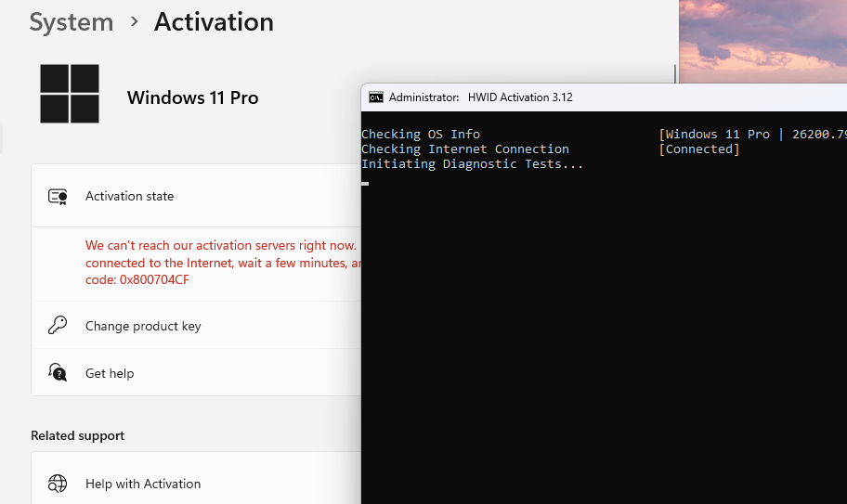
Task: Click the Checking Internet Connection console line
Action: click(465, 149)
